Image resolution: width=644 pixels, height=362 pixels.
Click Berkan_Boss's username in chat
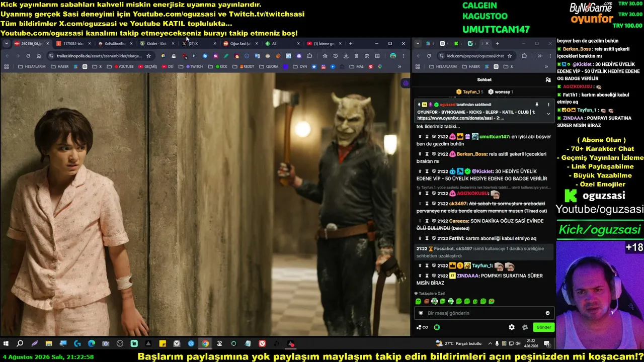[471, 154]
